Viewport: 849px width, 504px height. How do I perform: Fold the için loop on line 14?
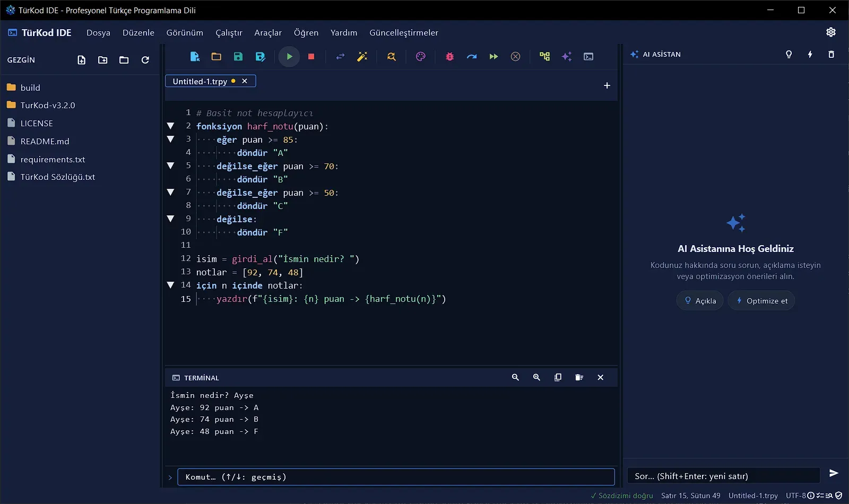click(170, 285)
